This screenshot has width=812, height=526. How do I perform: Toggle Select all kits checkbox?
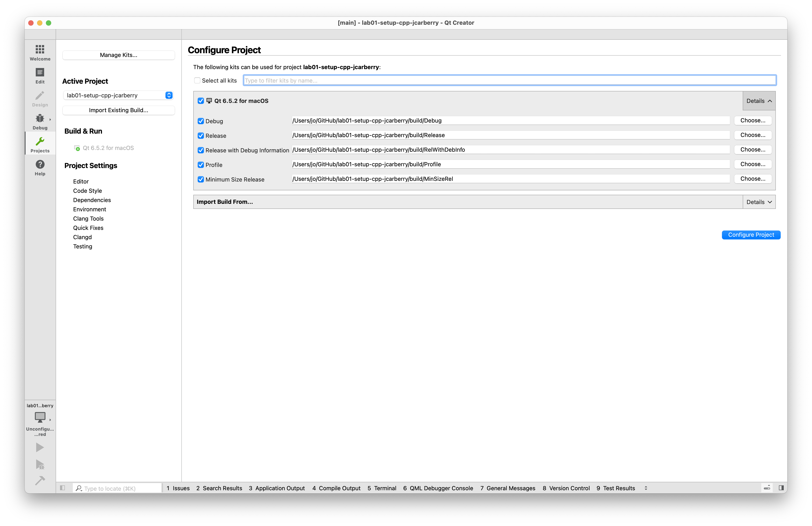(x=197, y=80)
